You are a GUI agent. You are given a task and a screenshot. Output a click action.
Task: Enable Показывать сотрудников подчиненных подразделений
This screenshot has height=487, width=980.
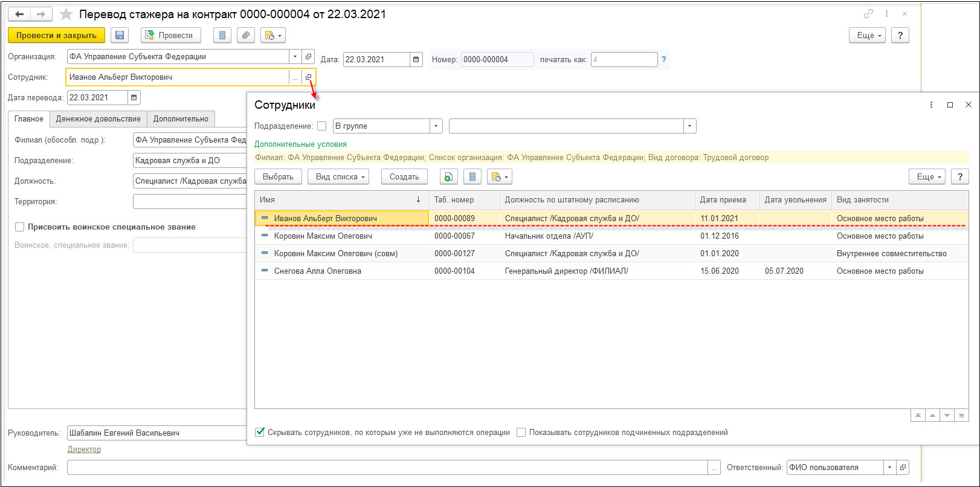[521, 432]
